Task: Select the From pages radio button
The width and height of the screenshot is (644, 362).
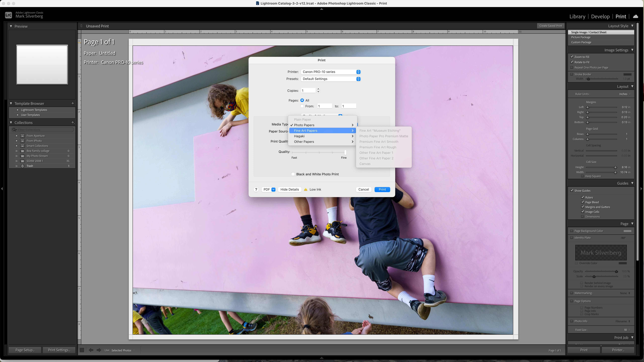Action: point(302,106)
